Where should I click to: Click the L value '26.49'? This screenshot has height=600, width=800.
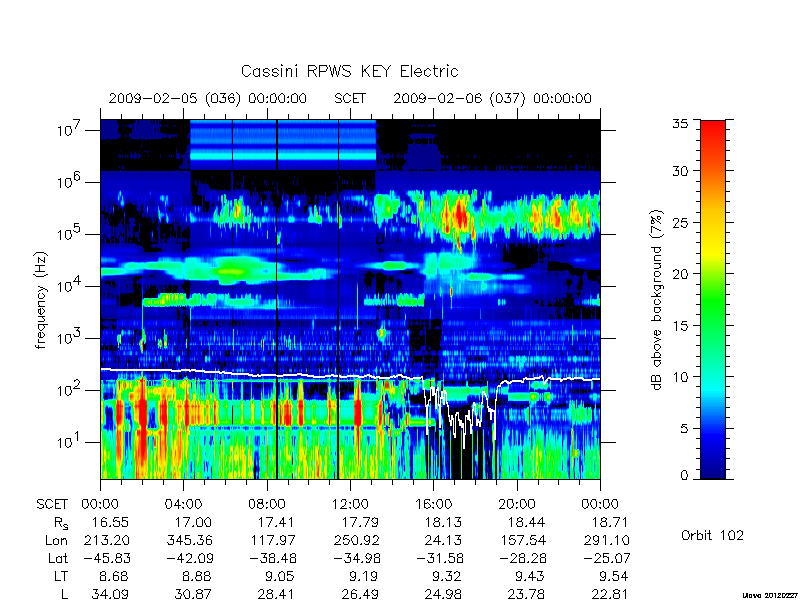(359, 594)
